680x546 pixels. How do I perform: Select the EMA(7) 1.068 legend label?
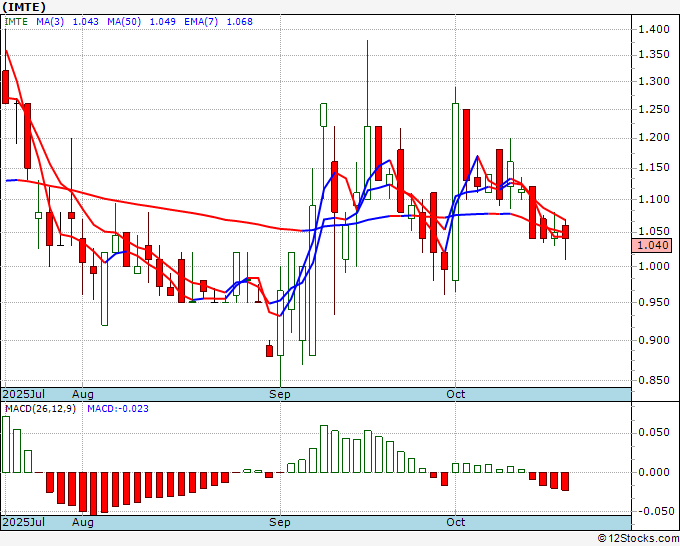(x=211, y=22)
